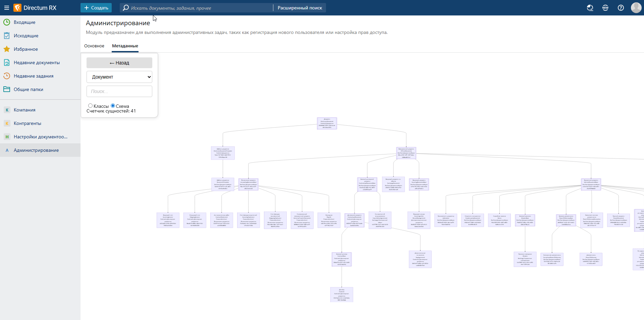Select the root node of the diagram
Viewport: 644px width, 320px height.
[327, 123]
